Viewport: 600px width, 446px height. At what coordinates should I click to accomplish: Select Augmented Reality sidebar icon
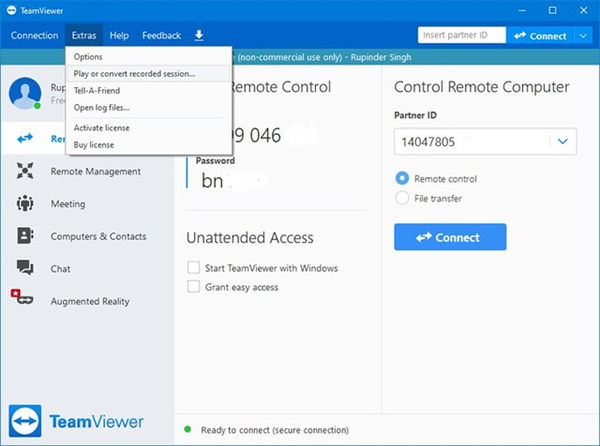[x=24, y=300]
